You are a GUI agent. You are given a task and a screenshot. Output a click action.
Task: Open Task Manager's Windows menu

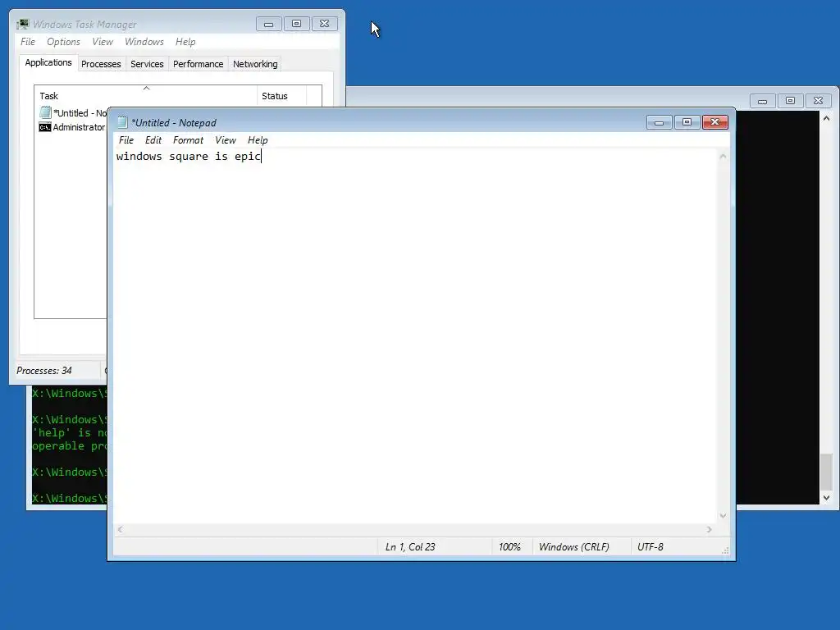[144, 42]
